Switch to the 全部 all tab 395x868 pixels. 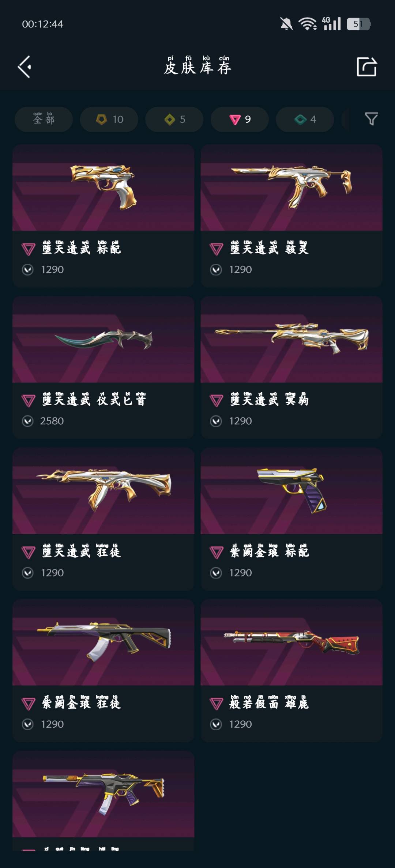click(44, 119)
